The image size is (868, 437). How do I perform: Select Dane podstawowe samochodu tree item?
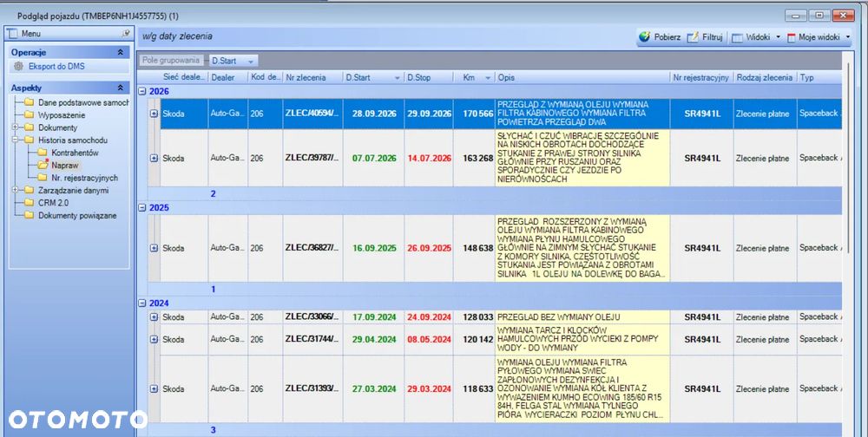pos(83,102)
